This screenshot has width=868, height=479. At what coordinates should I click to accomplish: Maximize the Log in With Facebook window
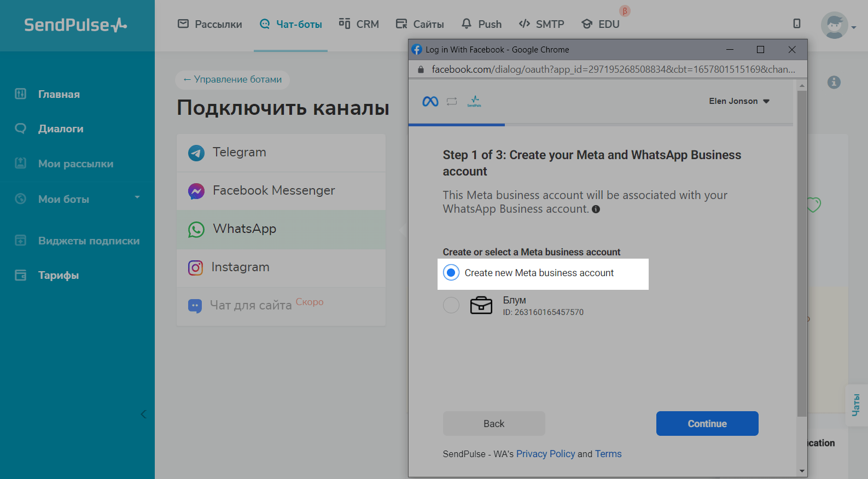760,49
